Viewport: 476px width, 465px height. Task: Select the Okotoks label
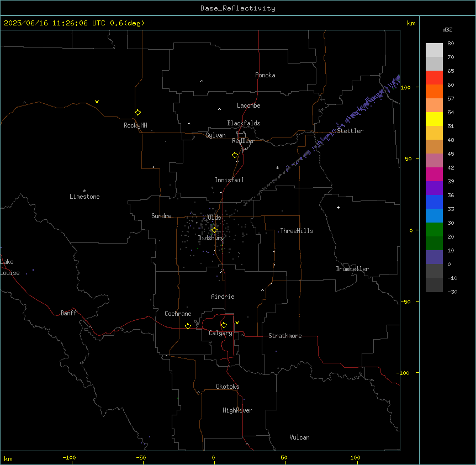coord(228,387)
